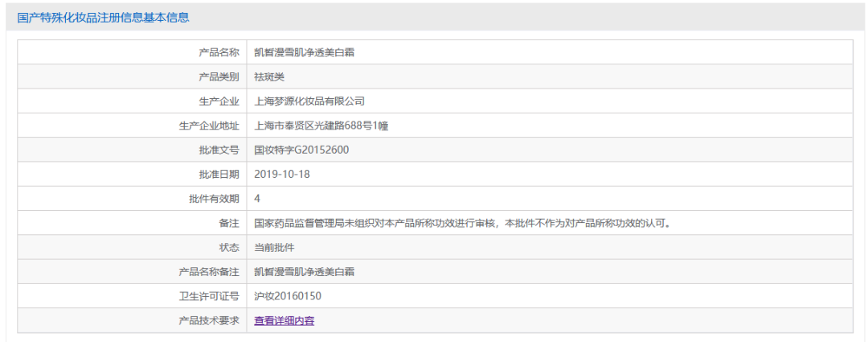Click approval number 国妆特字G20152600
The height and width of the screenshot is (342, 868).
[301, 150]
